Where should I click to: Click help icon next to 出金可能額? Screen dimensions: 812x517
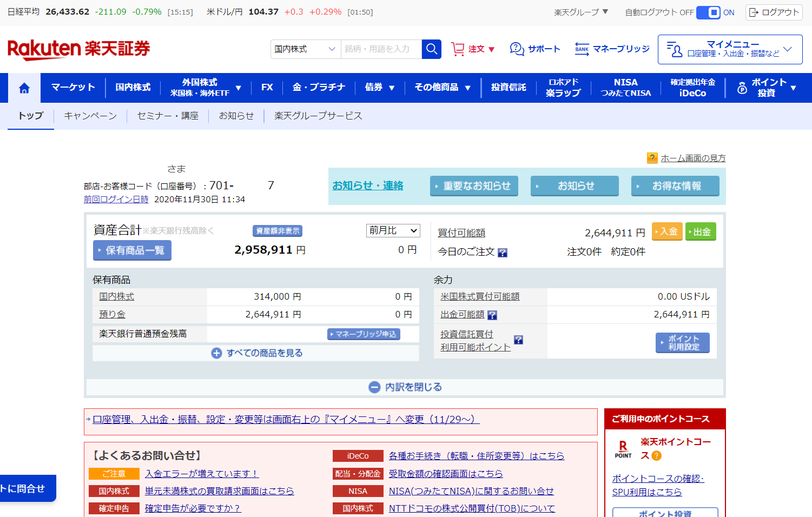(492, 315)
